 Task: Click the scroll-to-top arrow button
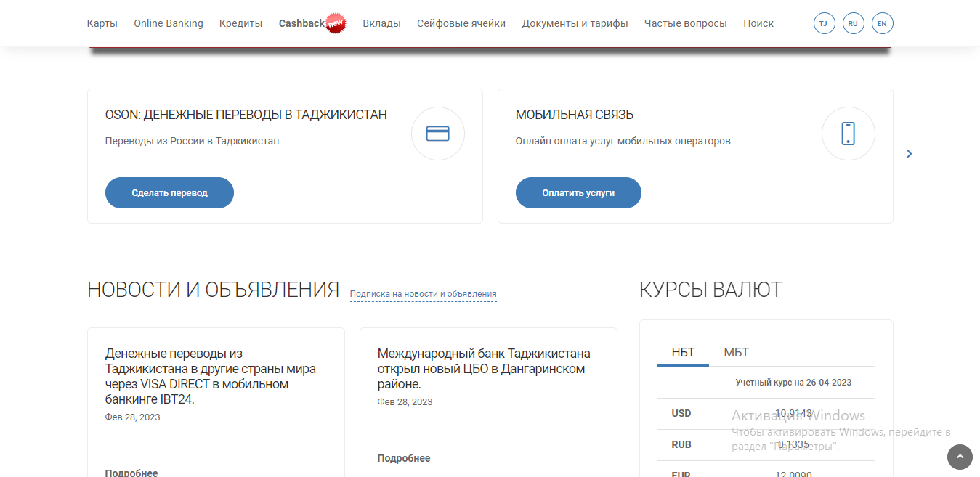point(960,457)
